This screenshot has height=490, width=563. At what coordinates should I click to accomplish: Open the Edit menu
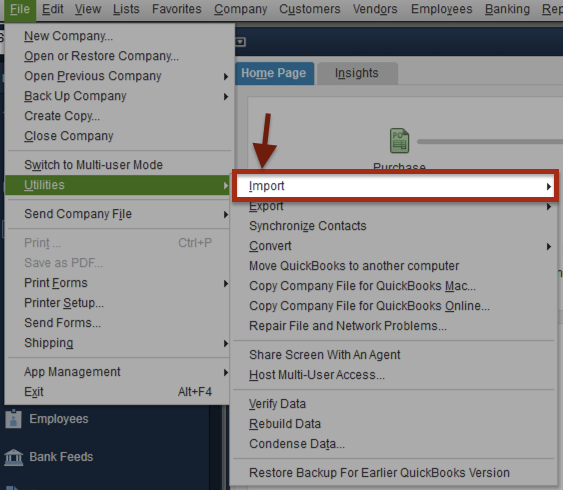(52, 9)
